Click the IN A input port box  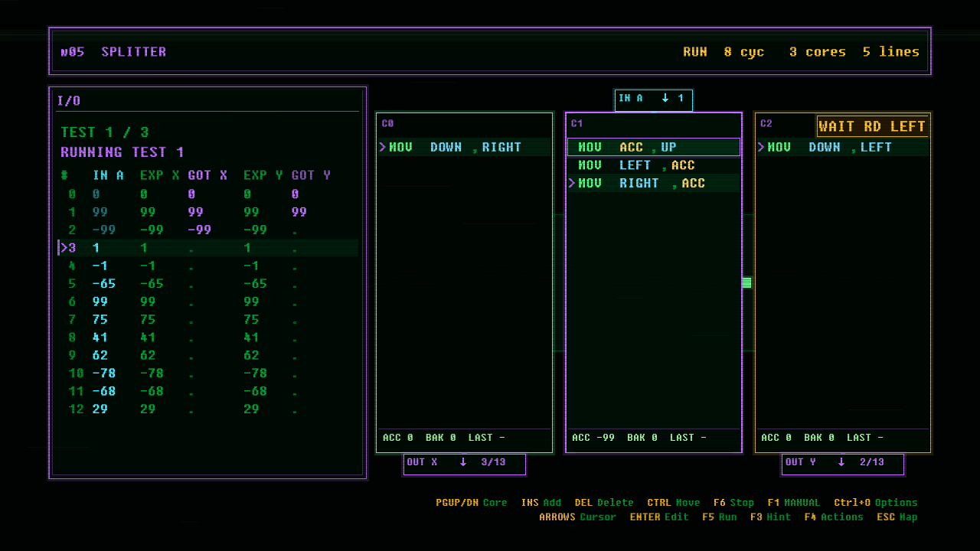(x=653, y=99)
